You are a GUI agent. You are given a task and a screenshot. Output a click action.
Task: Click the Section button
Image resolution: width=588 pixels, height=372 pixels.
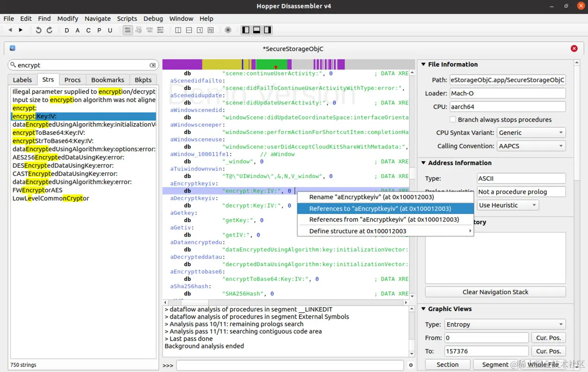(447, 365)
